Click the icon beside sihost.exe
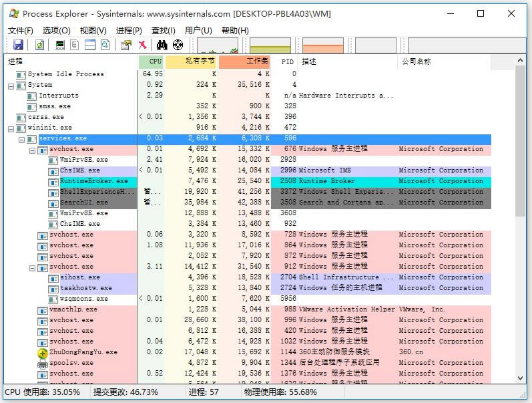This screenshot has width=532, height=403. (x=53, y=279)
